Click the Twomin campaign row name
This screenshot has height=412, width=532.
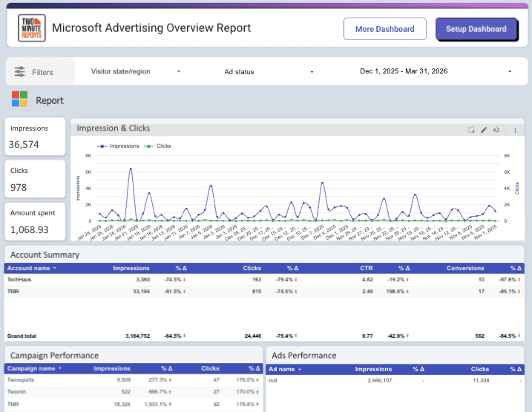point(16,392)
